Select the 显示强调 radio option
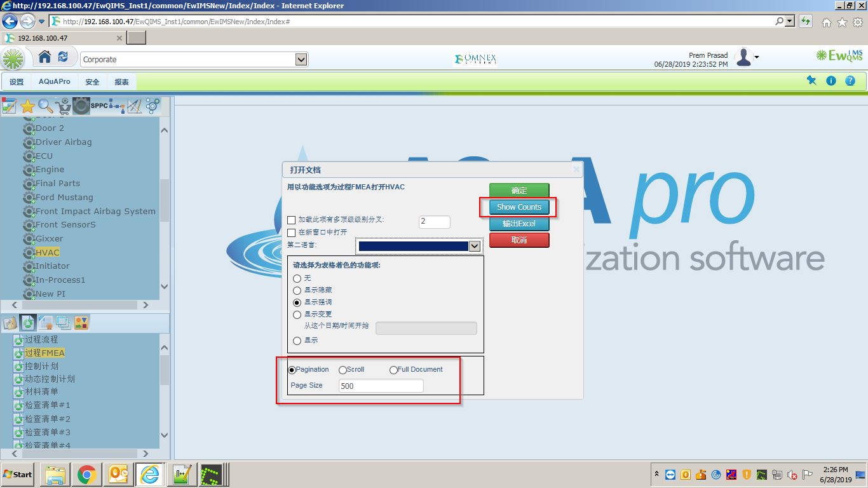The width and height of the screenshot is (868, 488). click(297, 302)
